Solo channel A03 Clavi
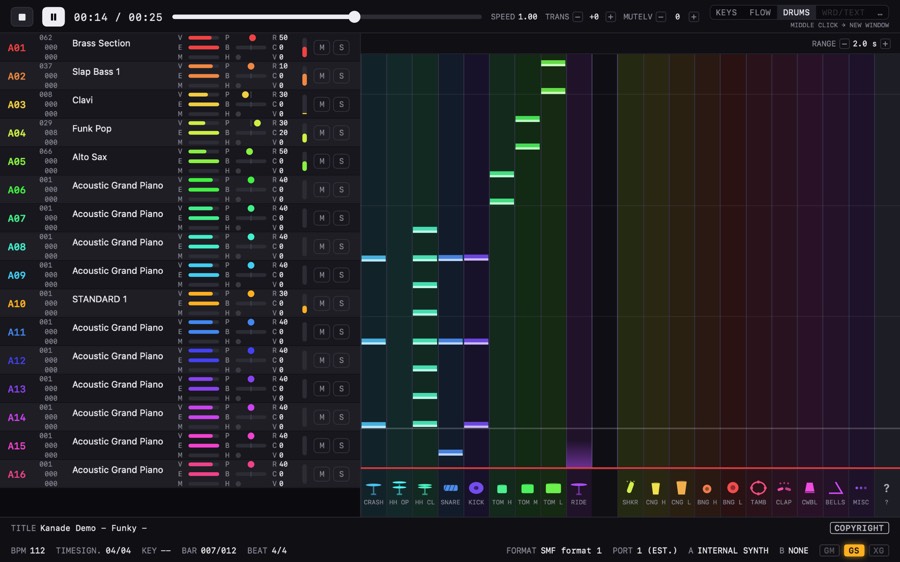The image size is (900, 562). point(342,104)
